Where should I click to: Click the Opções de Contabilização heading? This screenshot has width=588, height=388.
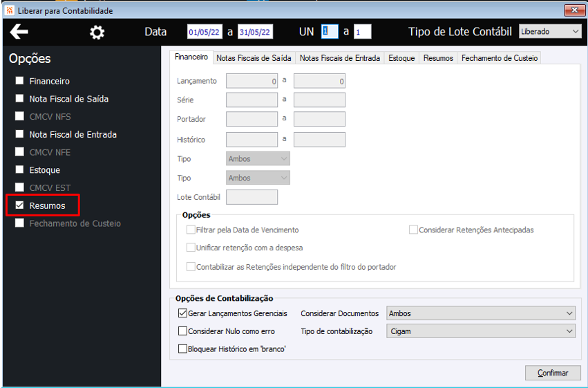[x=225, y=298]
